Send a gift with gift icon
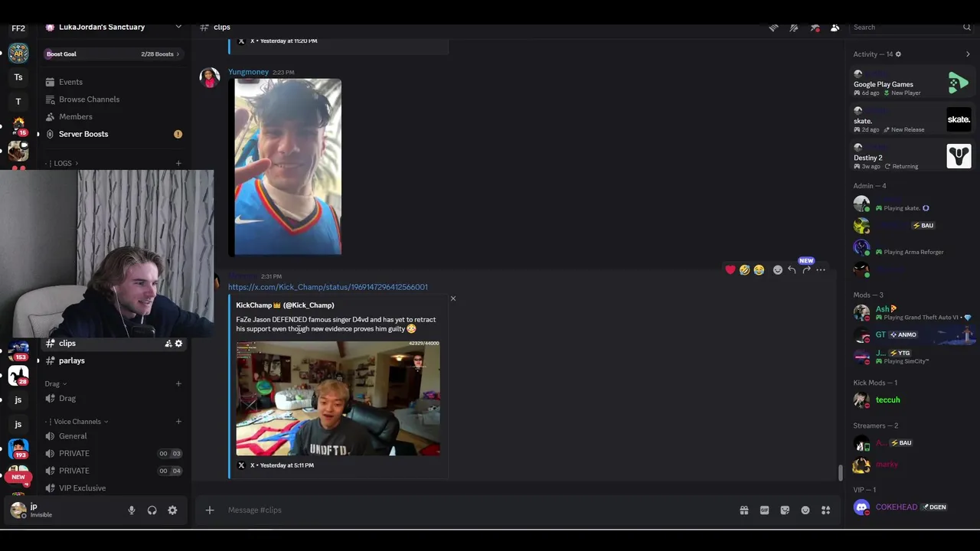Screen dimensions: 980x551 click(743, 510)
